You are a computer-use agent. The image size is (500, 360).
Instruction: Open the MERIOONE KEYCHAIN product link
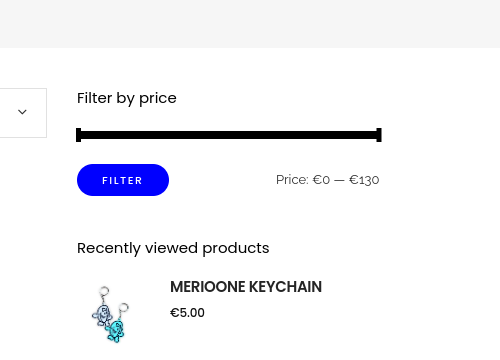(x=246, y=287)
